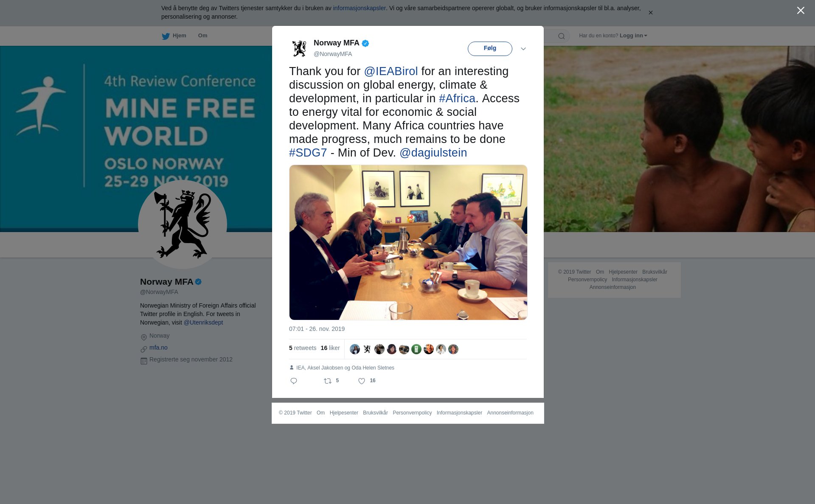Retweet using the retweet arrows icon
This screenshot has height=504, width=815.
pos(328,381)
